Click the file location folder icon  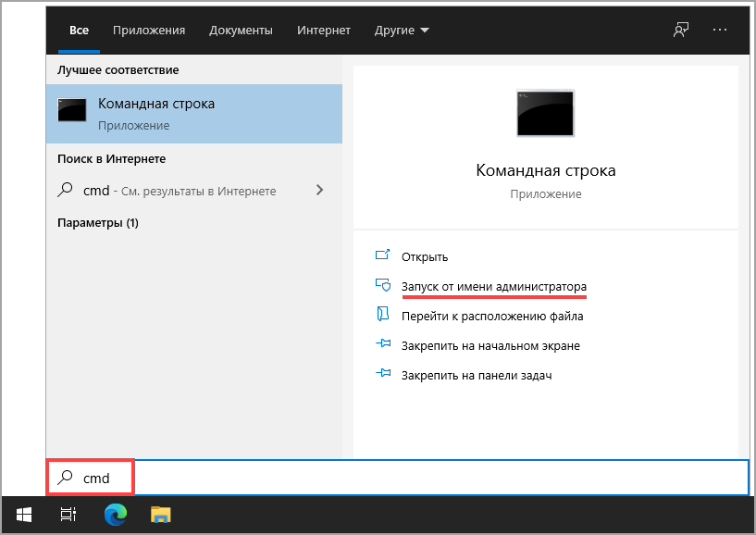(383, 314)
